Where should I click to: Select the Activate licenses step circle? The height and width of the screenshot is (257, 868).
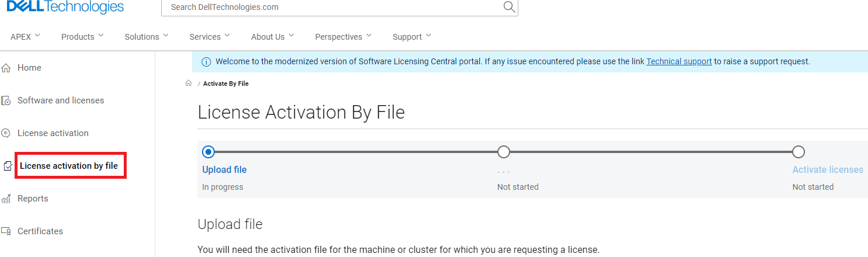(x=799, y=152)
